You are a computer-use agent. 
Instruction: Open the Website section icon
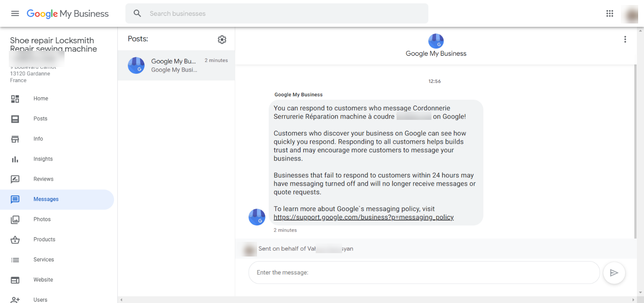(x=15, y=280)
